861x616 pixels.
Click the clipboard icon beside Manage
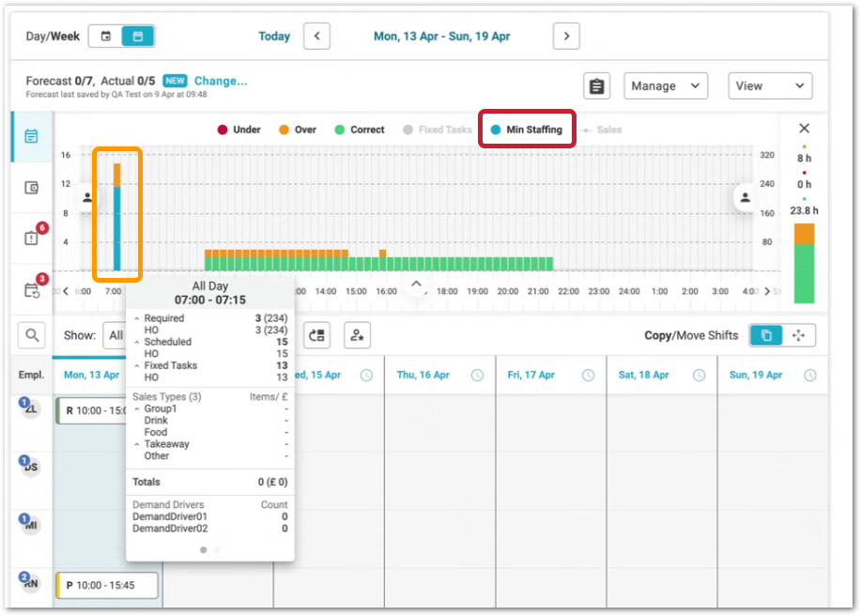pos(596,86)
